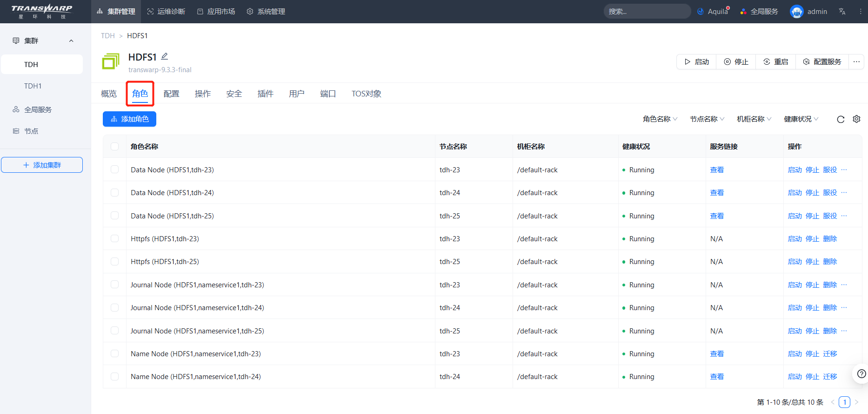The image size is (868, 414).
Task: Click TDH breadcrumb link
Action: 107,35
